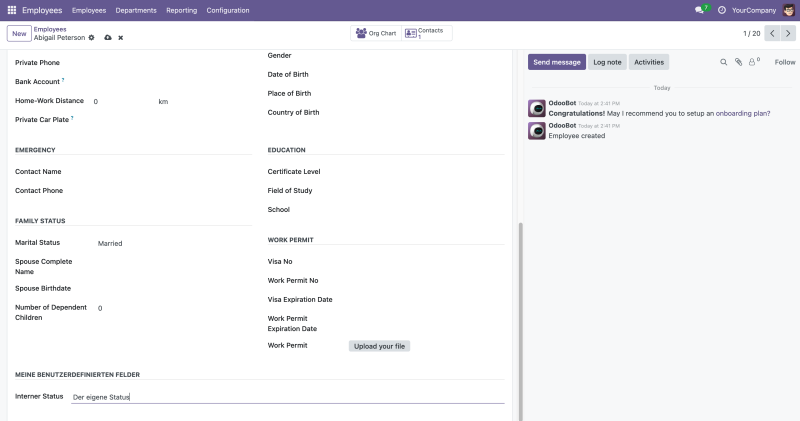
Task: Open the chat messages icon in top bar
Action: [x=699, y=10]
